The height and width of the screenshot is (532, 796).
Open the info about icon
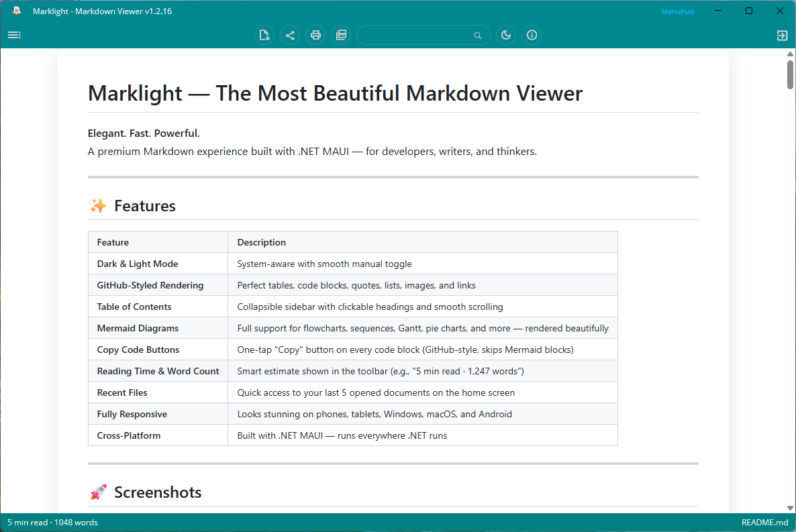[x=532, y=35]
